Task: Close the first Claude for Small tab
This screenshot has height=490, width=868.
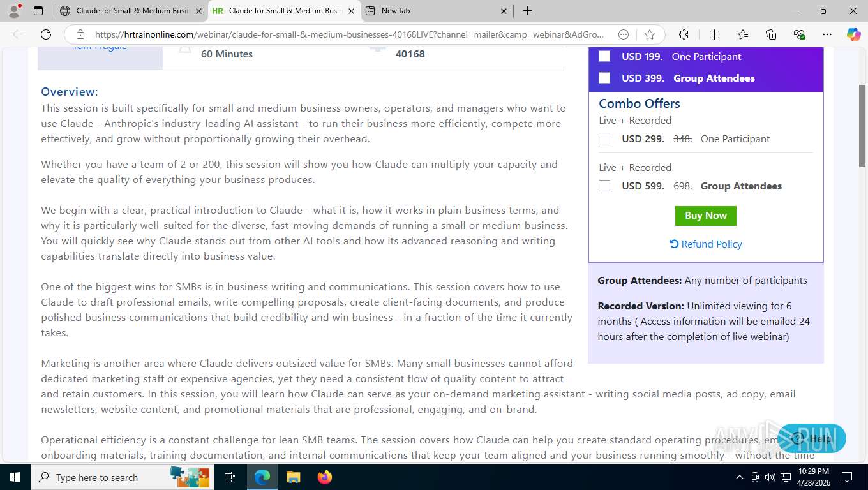Action: (x=198, y=11)
